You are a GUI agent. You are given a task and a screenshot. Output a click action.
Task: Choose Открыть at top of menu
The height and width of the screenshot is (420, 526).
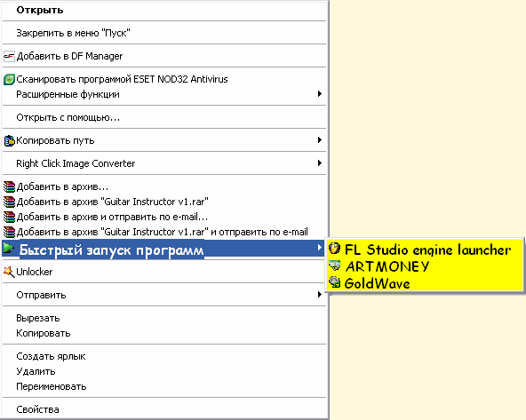click(164, 10)
